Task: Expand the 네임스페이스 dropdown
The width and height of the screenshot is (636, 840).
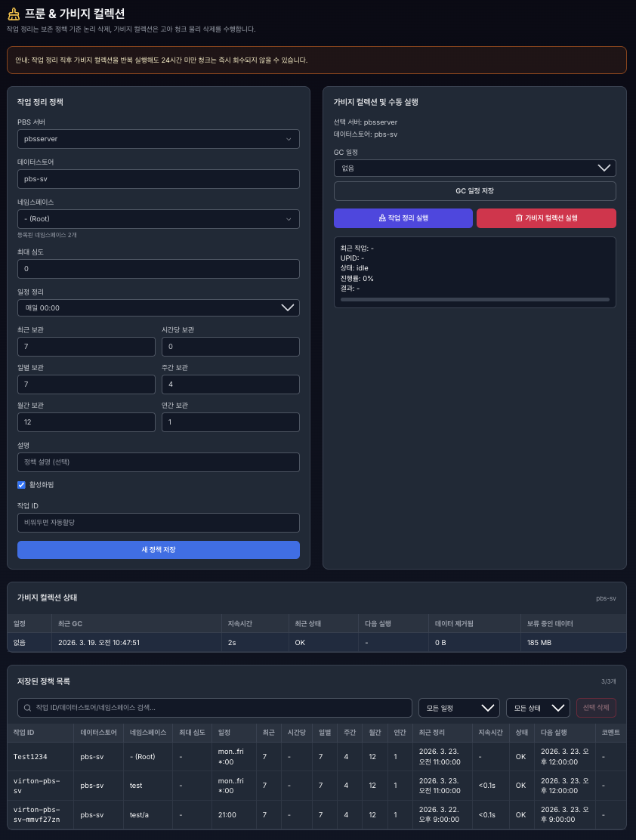Action: [158, 219]
